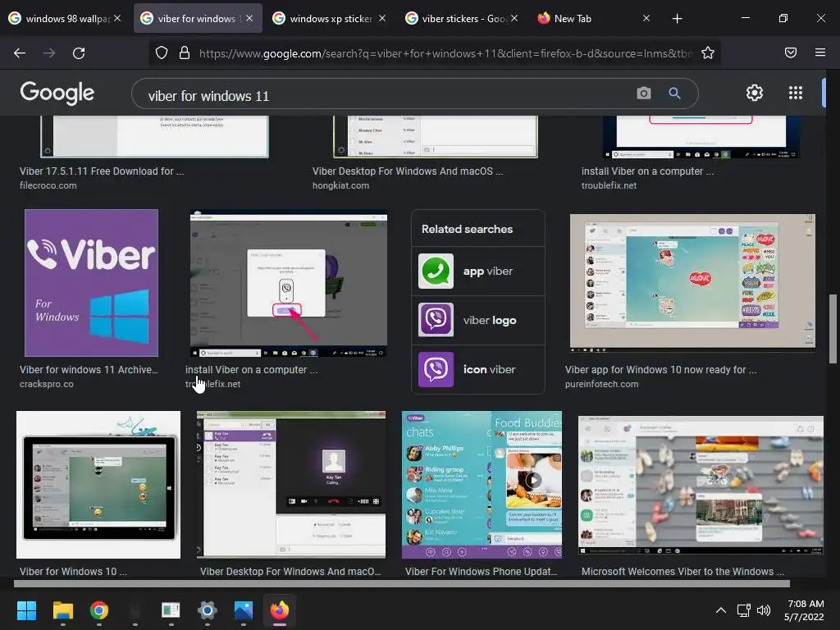Open the tablet 'Viber for Windows 10' image

[98, 485]
